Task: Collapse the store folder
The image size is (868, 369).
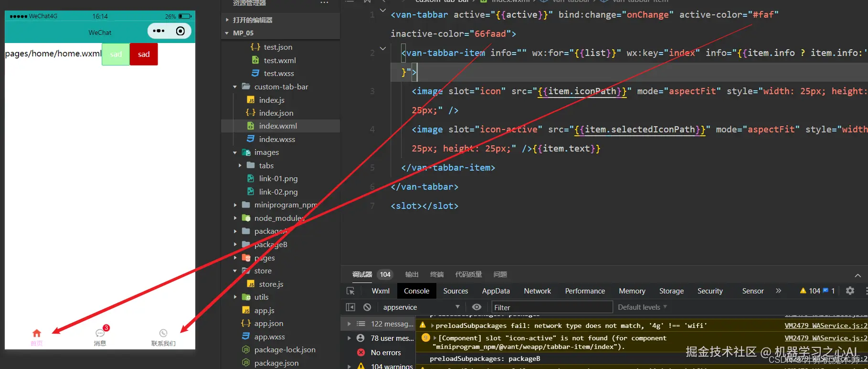Action: pyautogui.click(x=235, y=271)
